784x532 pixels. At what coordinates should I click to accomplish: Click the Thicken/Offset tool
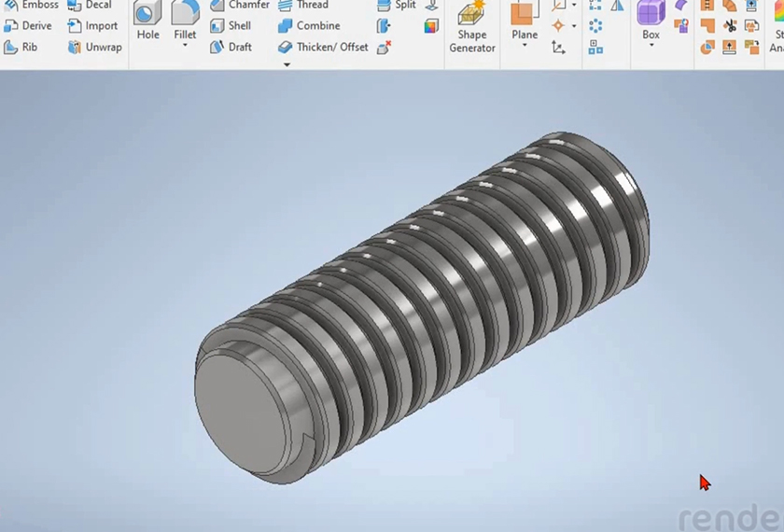pos(323,47)
